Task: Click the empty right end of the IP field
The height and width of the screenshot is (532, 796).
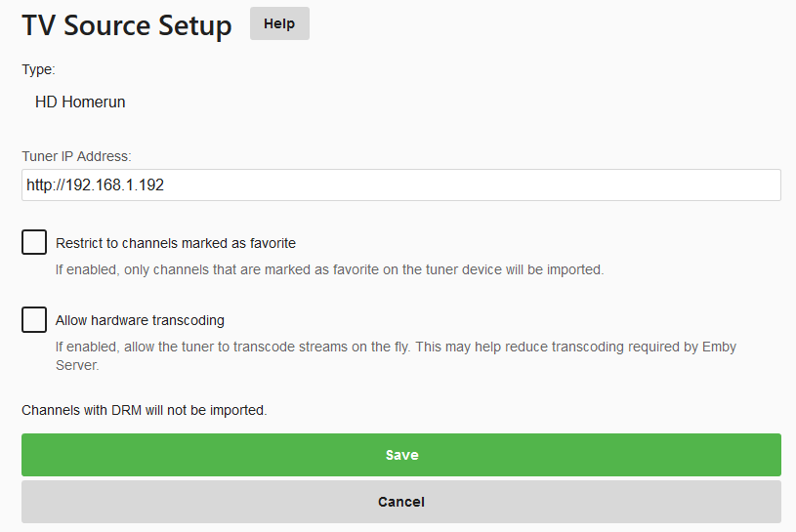Action: click(x=684, y=184)
